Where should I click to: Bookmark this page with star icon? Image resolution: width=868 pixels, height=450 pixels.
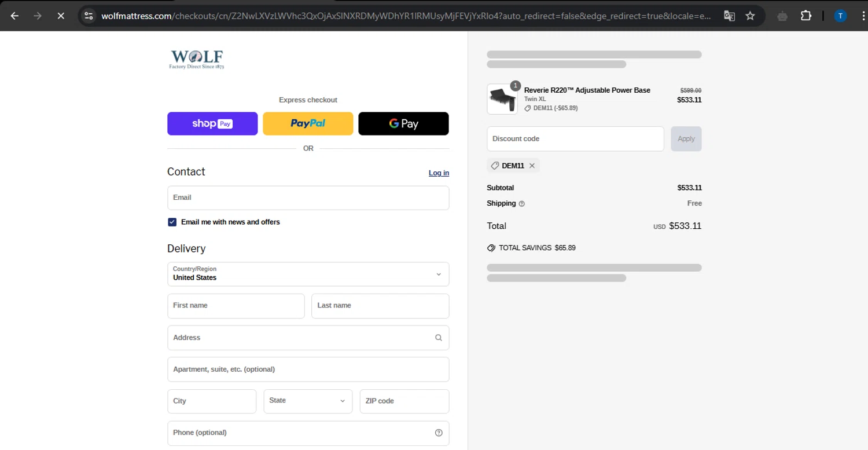pyautogui.click(x=751, y=16)
